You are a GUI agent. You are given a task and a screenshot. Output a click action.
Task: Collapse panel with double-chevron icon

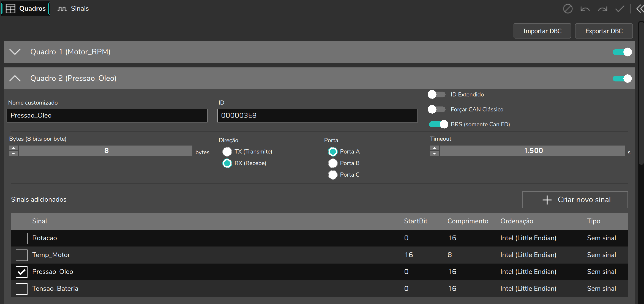(x=640, y=9)
